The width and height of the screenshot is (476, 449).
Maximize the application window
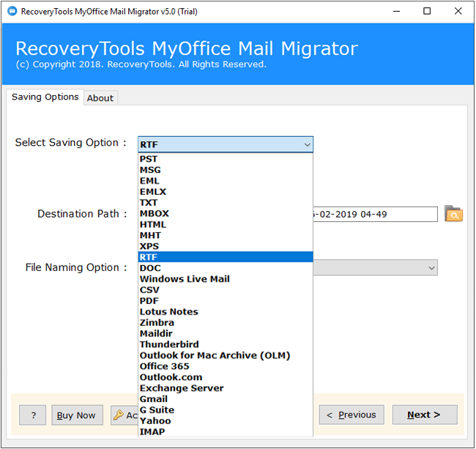[427, 11]
